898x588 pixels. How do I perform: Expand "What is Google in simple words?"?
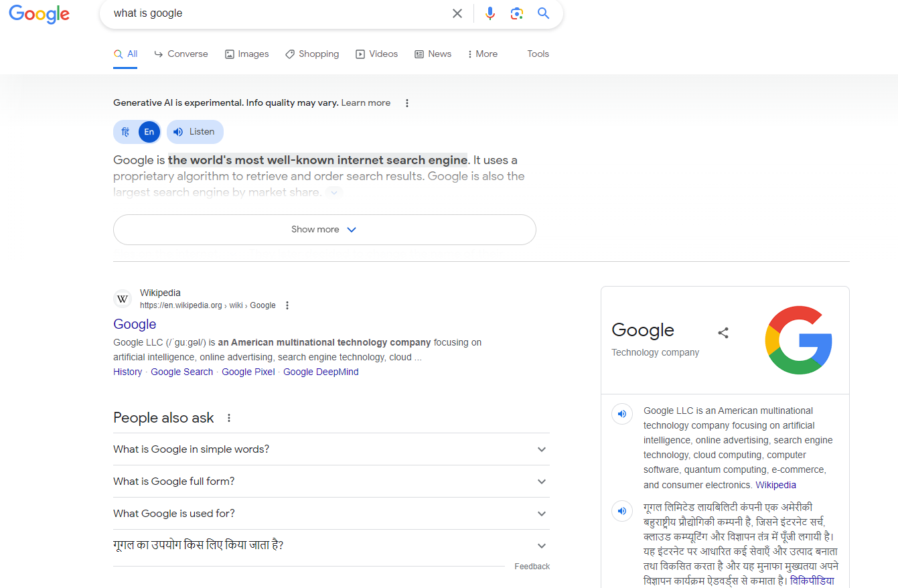coord(331,449)
